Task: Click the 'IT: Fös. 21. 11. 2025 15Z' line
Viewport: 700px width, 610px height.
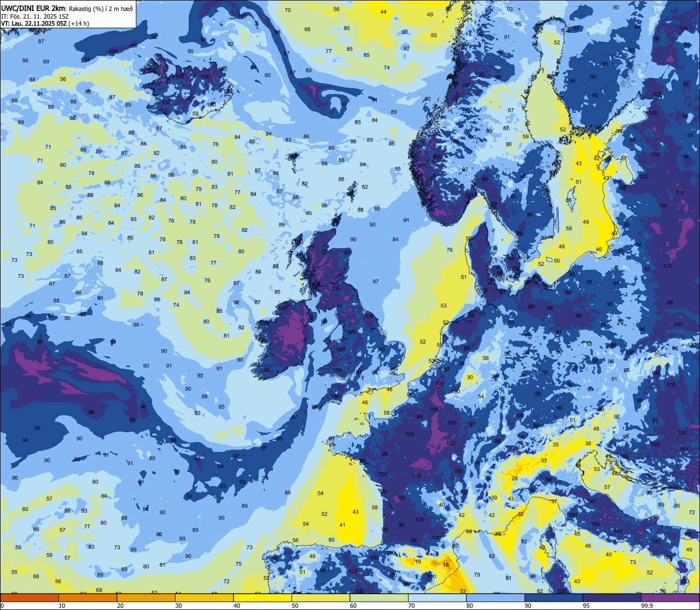Action: [34, 16]
